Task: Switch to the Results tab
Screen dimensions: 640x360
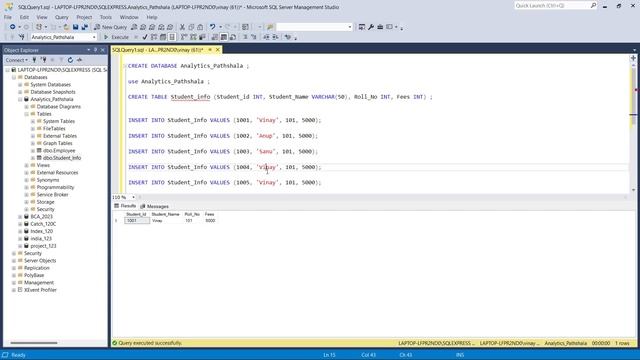Action: coord(125,206)
